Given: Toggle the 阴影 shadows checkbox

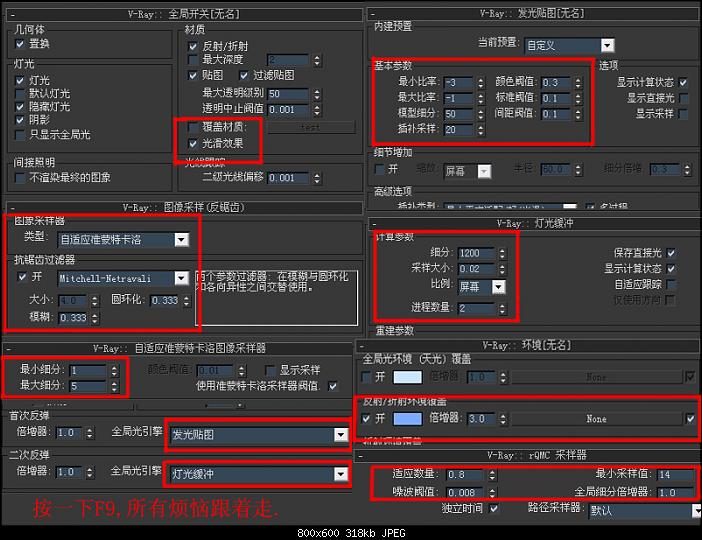Looking at the screenshot, I should click(x=20, y=120).
